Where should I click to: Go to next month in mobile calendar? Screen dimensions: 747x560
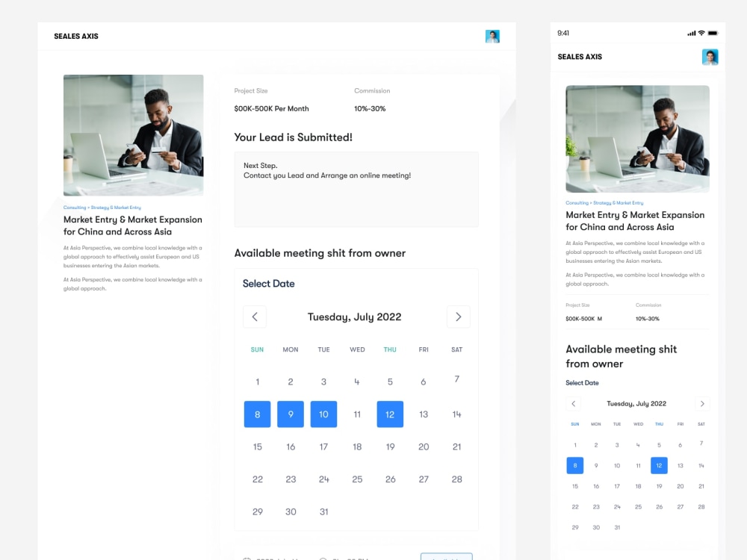tap(702, 403)
